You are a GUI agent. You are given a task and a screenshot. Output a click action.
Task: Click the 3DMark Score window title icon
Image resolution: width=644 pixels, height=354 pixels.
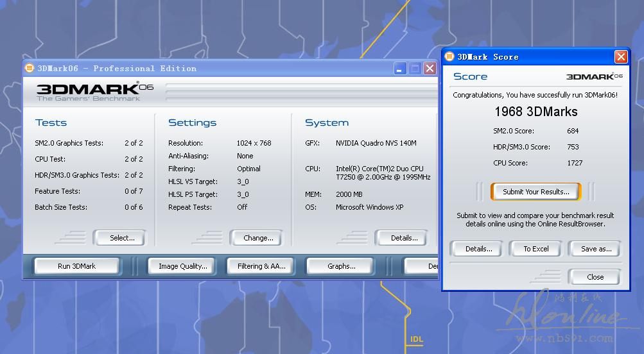coord(449,56)
